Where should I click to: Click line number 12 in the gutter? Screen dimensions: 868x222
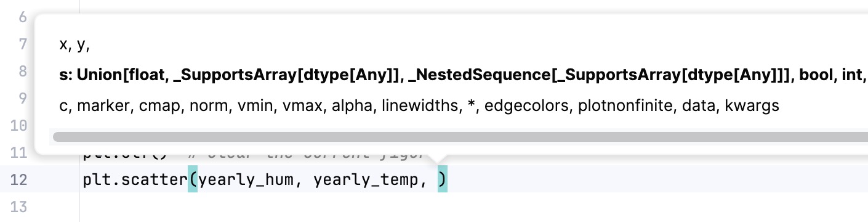click(19, 179)
